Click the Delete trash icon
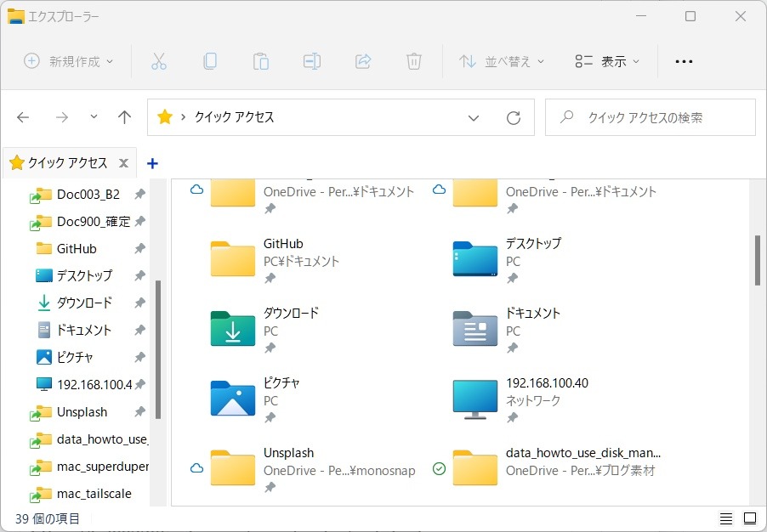 click(413, 60)
